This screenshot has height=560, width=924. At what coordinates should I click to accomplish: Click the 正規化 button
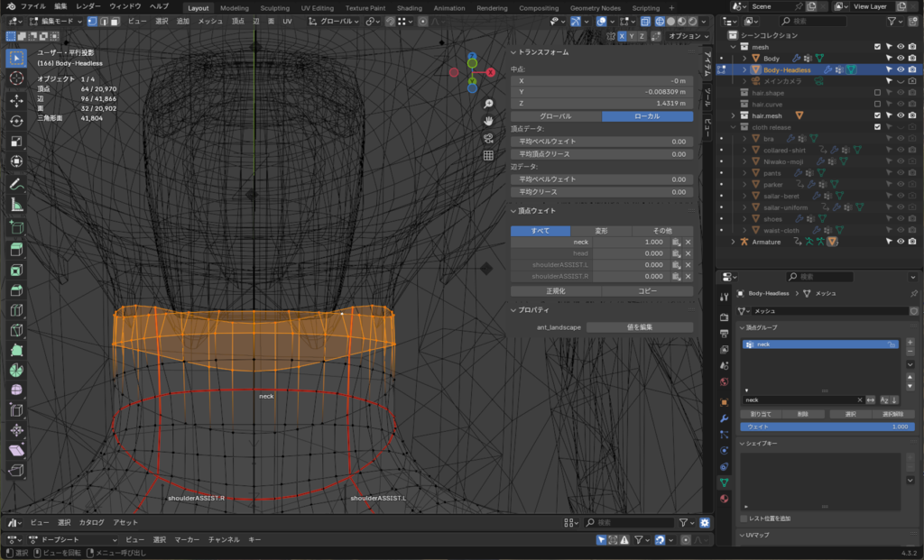(556, 291)
